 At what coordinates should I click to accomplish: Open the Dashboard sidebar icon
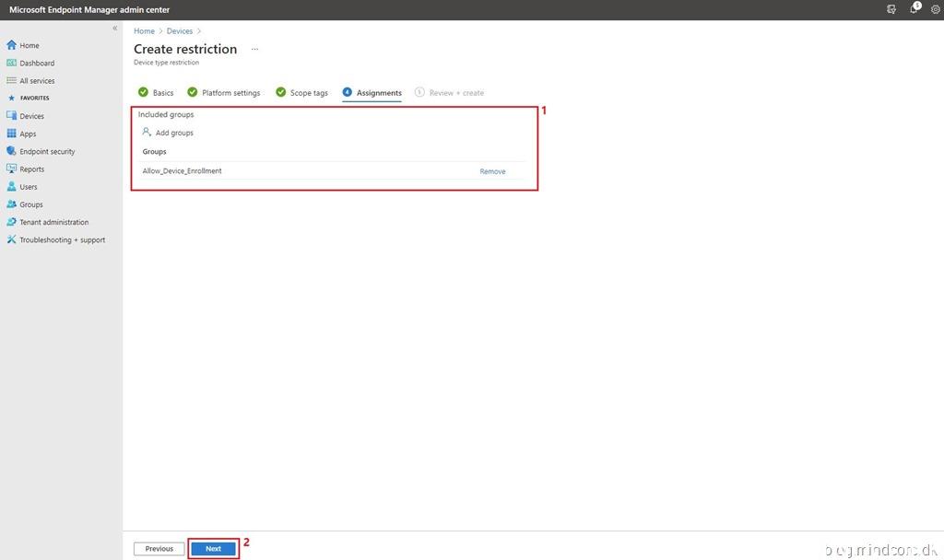point(12,64)
